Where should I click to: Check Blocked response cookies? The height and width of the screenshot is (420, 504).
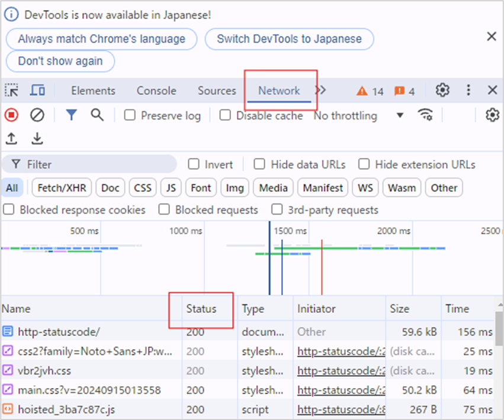click(9, 209)
